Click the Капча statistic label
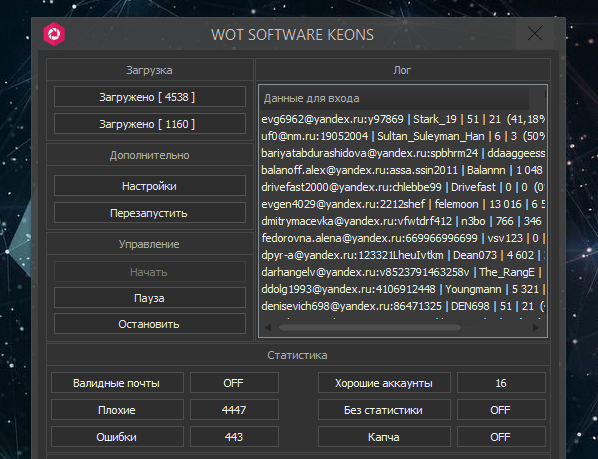This screenshot has height=459, width=598. click(384, 437)
